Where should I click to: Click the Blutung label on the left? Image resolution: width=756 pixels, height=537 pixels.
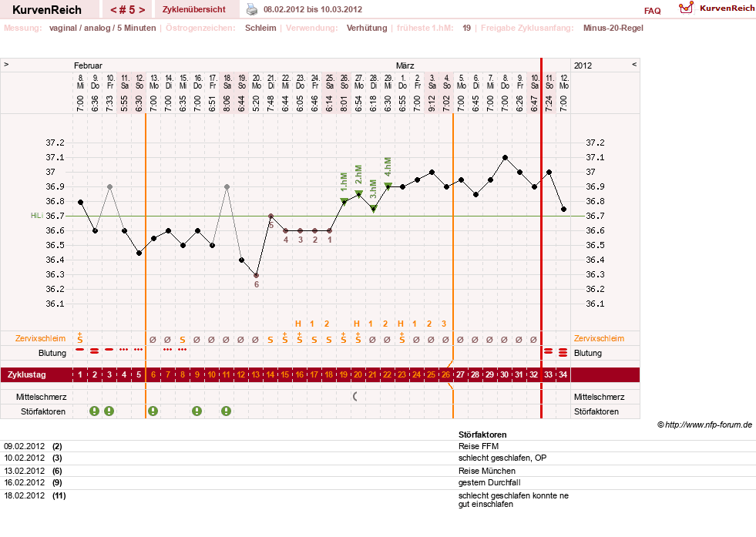[x=52, y=353]
